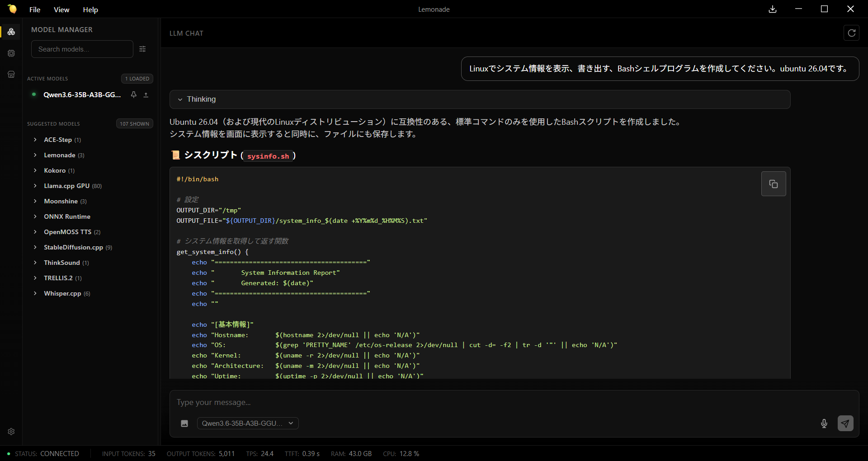
Task: Open the backend chip sidebar icon
Action: click(x=11, y=53)
